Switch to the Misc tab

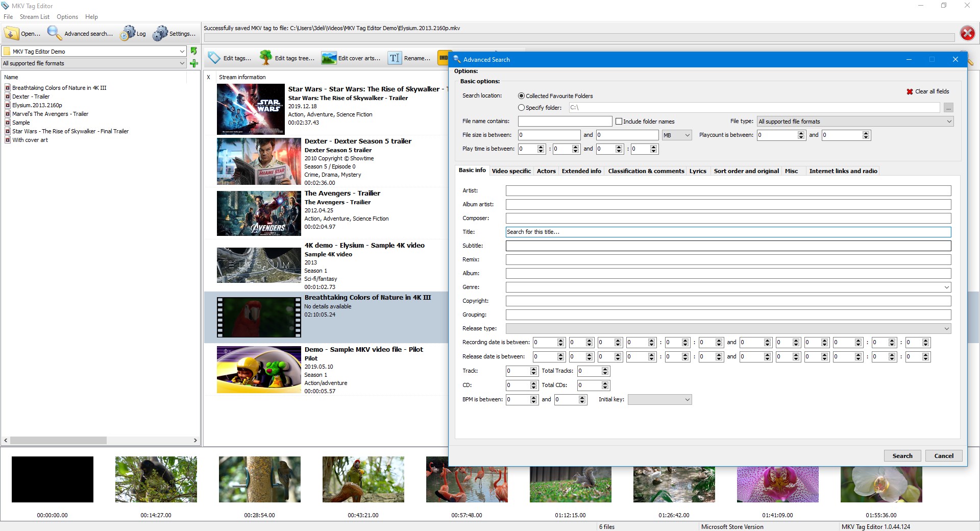791,171
